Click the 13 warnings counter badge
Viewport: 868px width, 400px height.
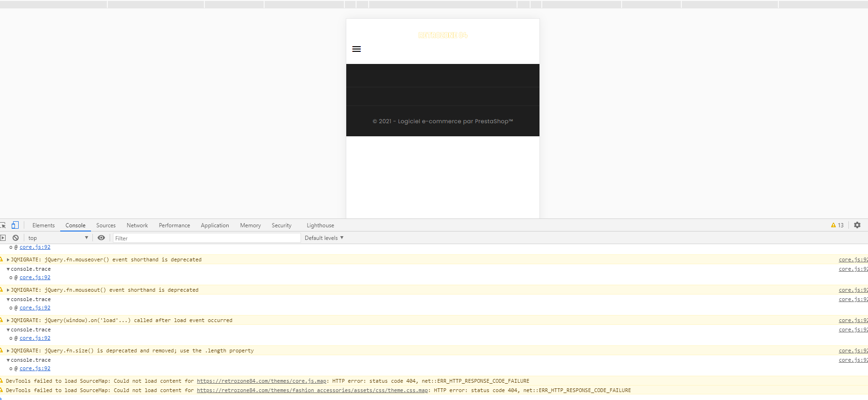tap(837, 225)
